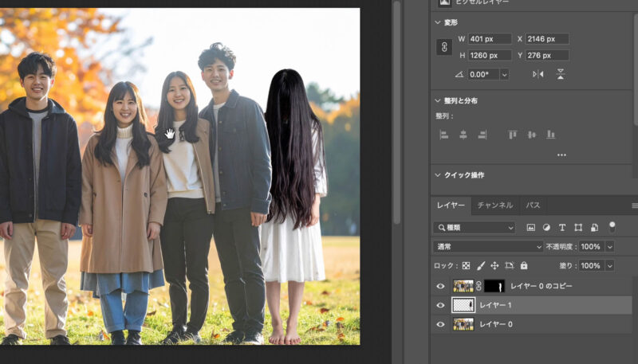Lock position move icon
Viewport: 638px width, 364px height.
click(494, 266)
